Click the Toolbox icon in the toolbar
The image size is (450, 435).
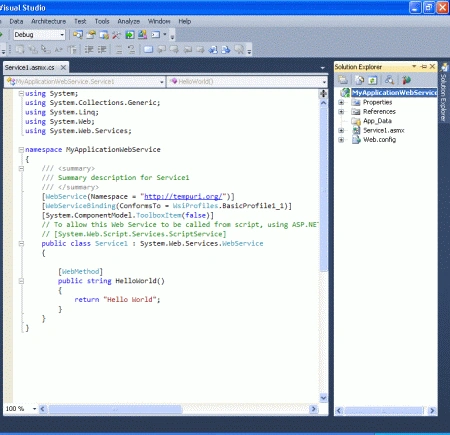[117, 35]
